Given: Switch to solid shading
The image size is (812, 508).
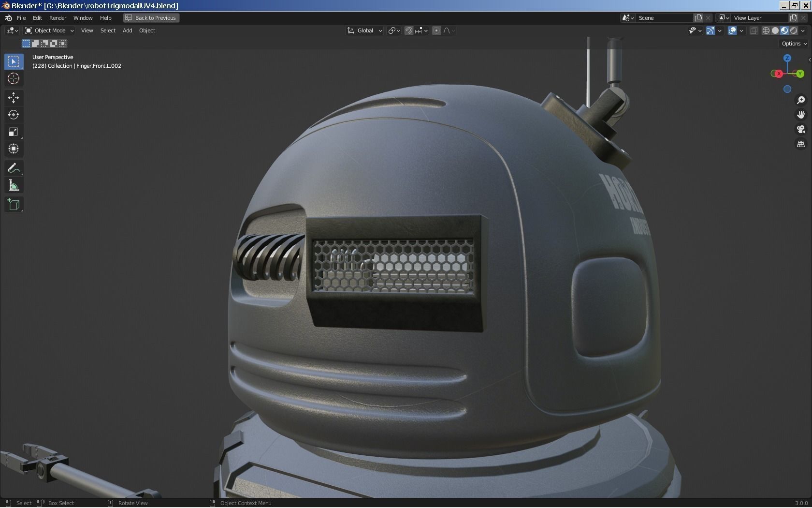Looking at the screenshot, I should (775, 30).
